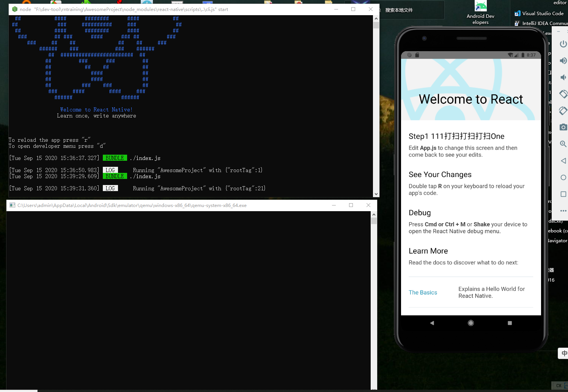Viewport: 568px width, 392px height.
Task: Click the emulator power button icon
Action: pos(563,44)
